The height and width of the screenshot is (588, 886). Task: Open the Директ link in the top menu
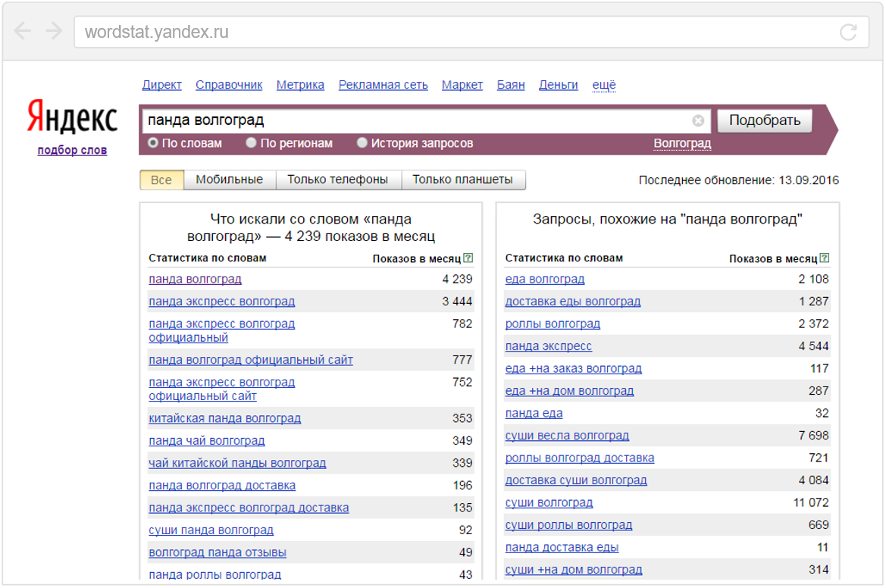pyautogui.click(x=161, y=85)
